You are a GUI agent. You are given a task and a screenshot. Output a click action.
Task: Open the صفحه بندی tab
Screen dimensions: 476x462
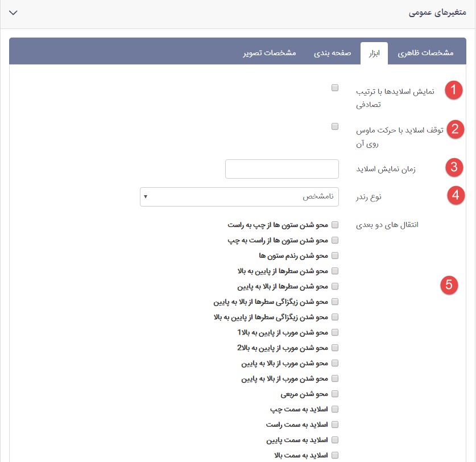tap(333, 53)
